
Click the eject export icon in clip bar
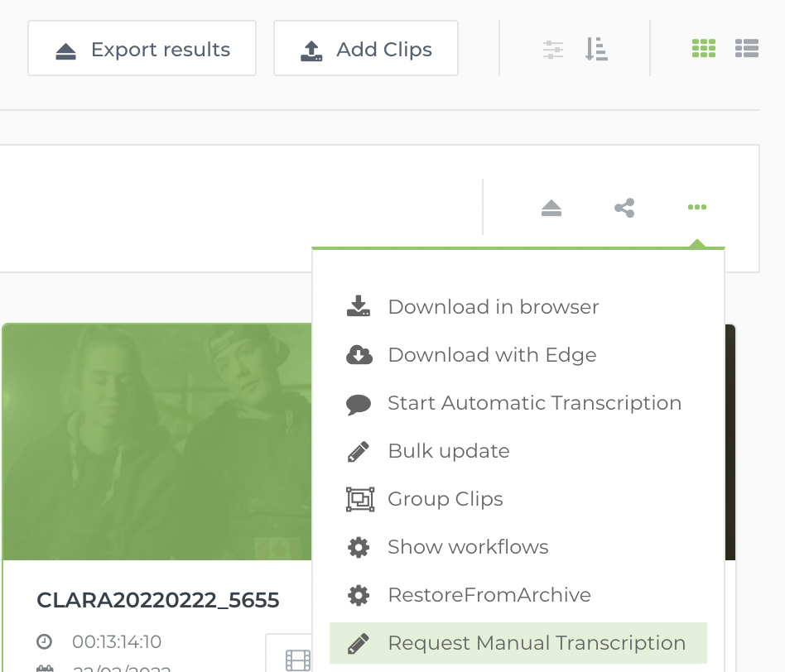[551, 208]
